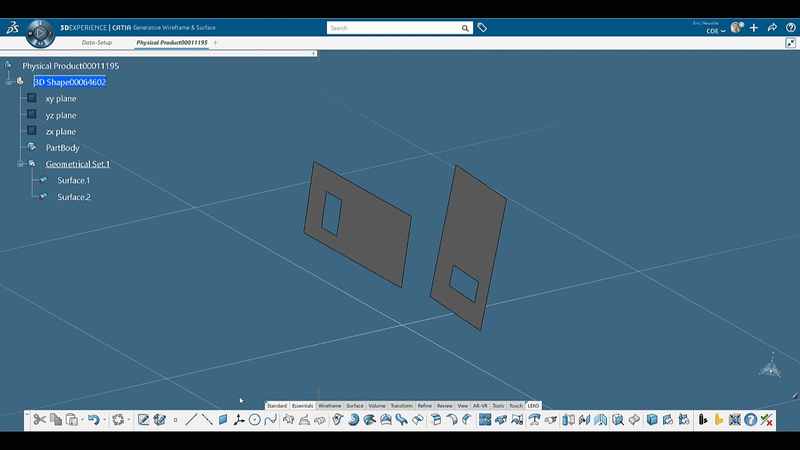800x450 pixels.
Task: Click the Paste clipboard icon
Action: [72, 420]
